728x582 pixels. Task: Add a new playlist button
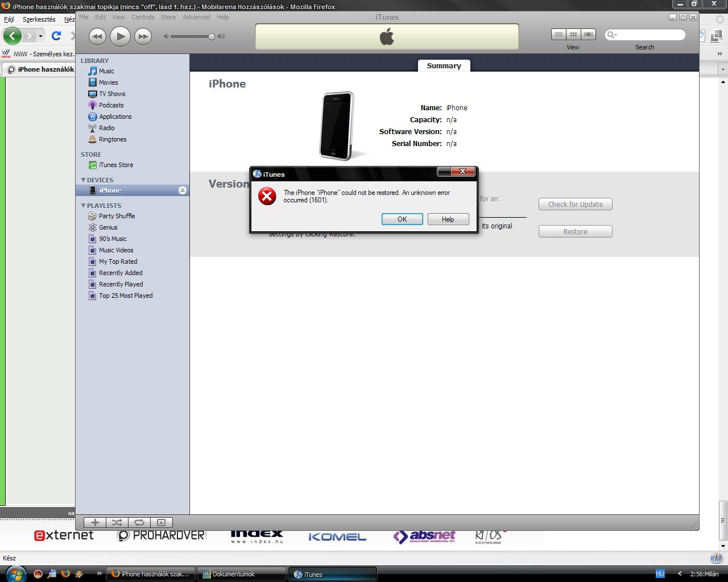[95, 522]
